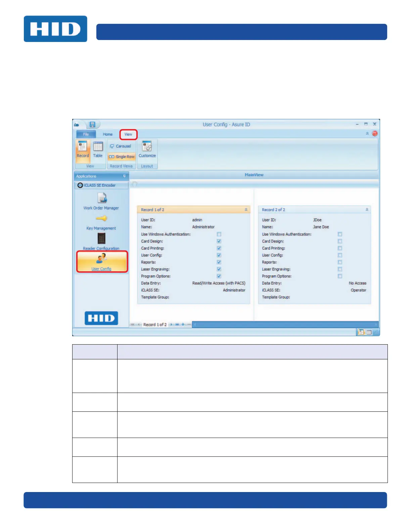Viewport: 411px width, 532px height.
Task: Click the 'Record 1 of 2' navigator text
Action: (155, 325)
